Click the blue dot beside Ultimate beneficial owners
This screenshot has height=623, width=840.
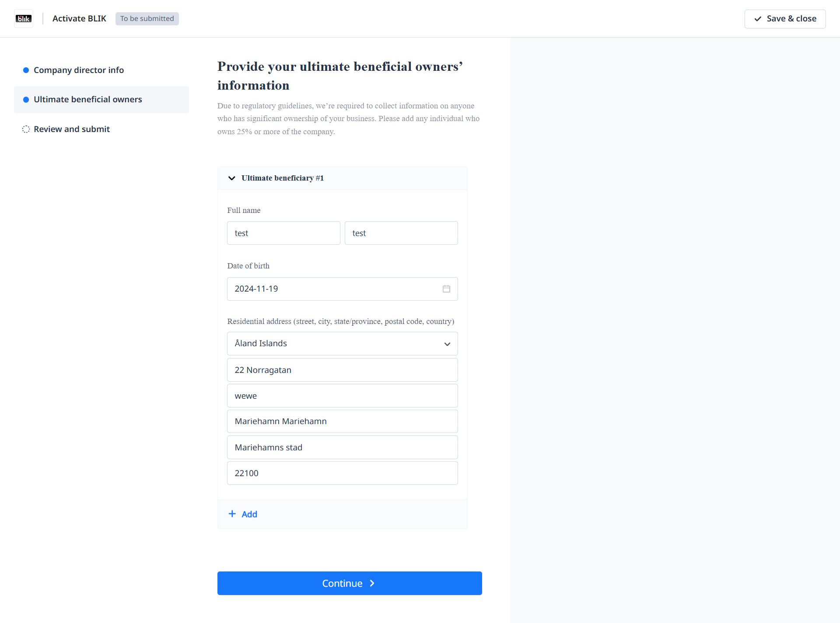26,100
